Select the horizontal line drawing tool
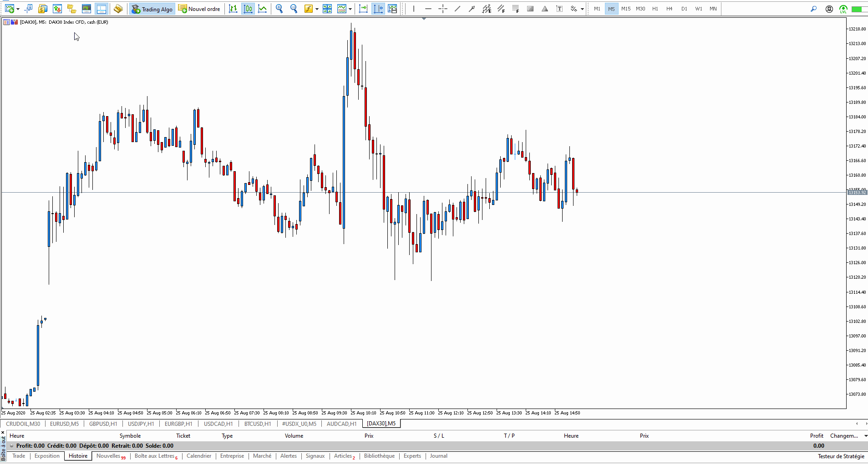The height and width of the screenshot is (465, 868). [428, 9]
